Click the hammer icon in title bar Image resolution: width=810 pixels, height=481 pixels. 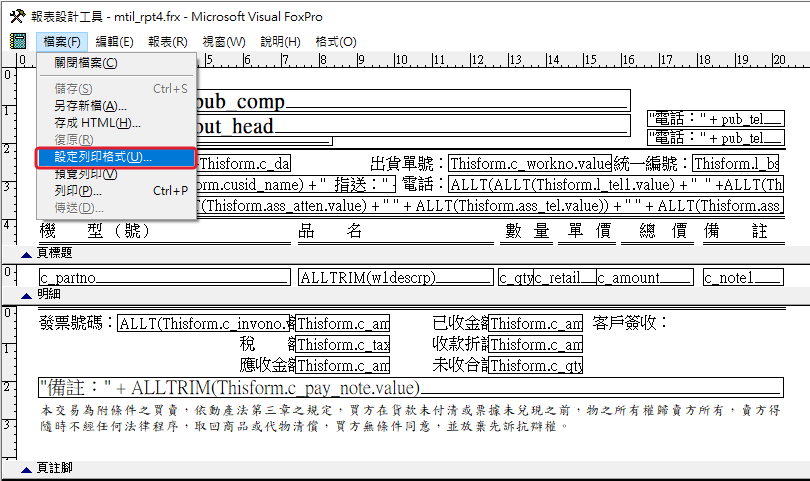[x=18, y=17]
